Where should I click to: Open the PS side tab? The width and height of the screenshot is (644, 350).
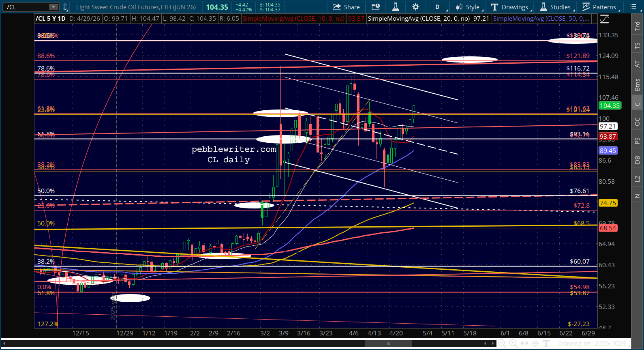(638, 141)
